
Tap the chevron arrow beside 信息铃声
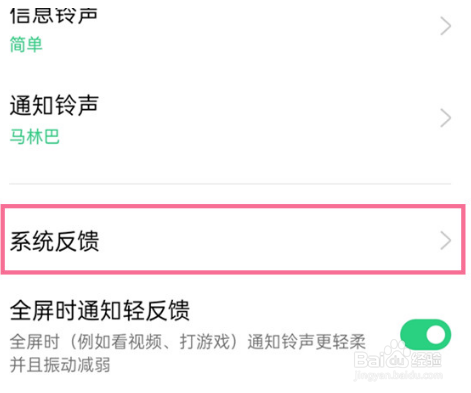point(445,26)
